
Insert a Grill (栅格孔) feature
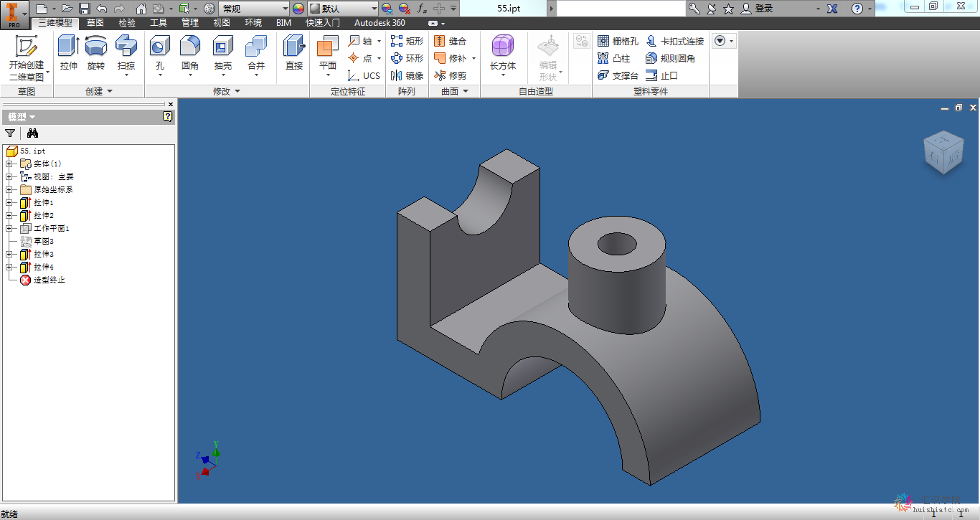(618, 41)
